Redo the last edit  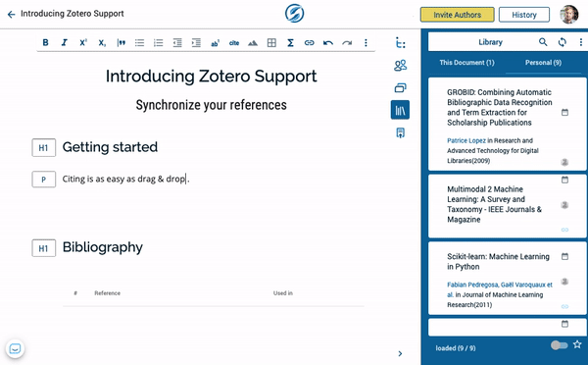pos(347,43)
